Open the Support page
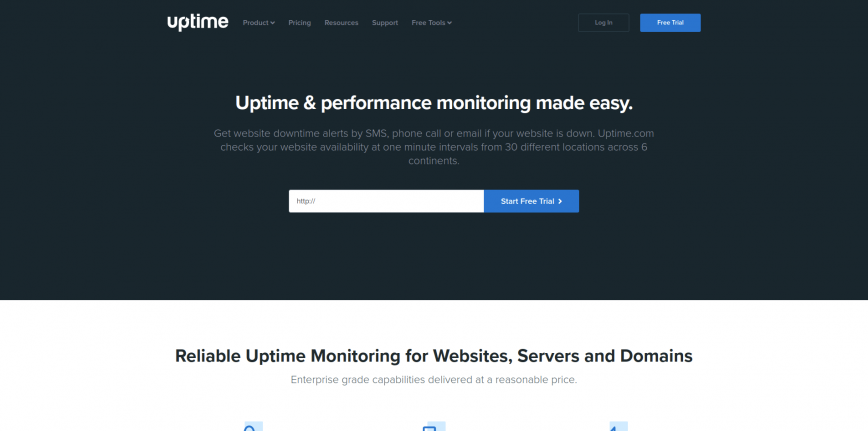This screenshot has width=868, height=431. (x=385, y=23)
